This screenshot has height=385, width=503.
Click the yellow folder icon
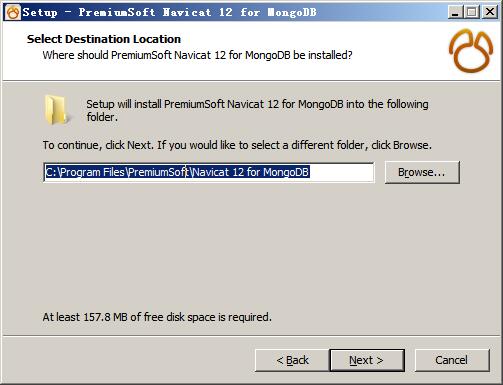(56, 110)
